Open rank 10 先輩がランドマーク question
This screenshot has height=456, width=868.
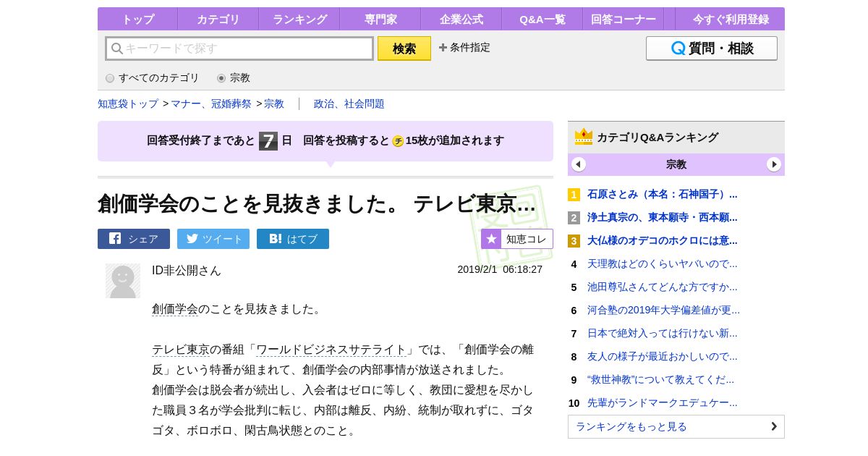point(663,402)
